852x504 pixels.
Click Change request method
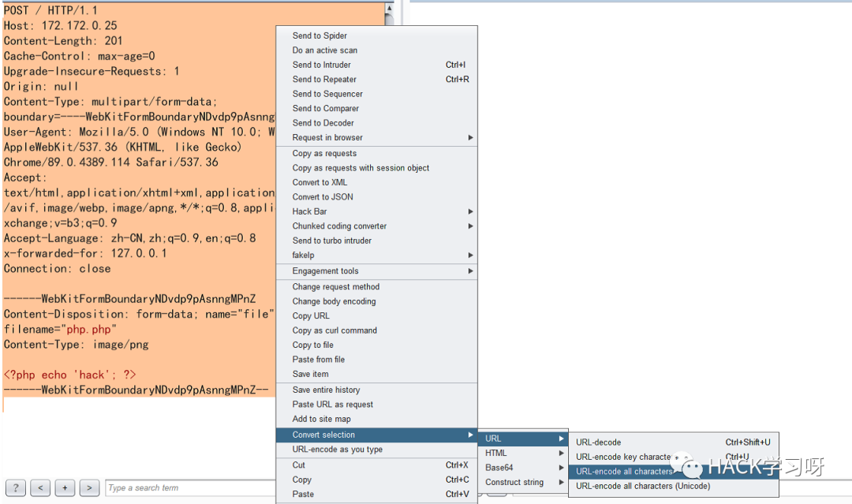[376, 287]
